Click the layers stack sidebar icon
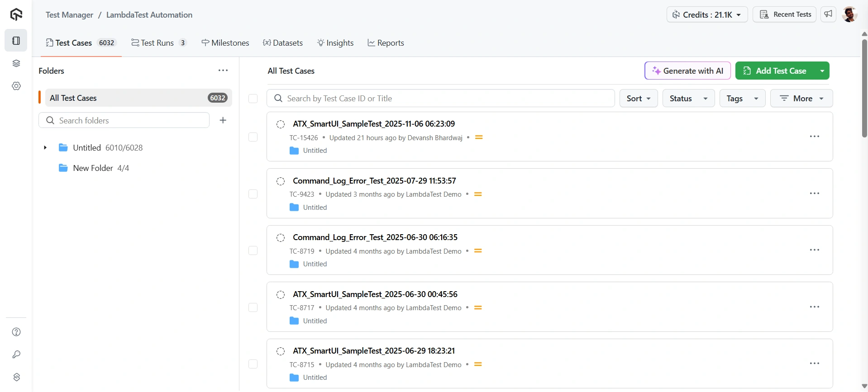The image size is (868, 392). pos(16,63)
